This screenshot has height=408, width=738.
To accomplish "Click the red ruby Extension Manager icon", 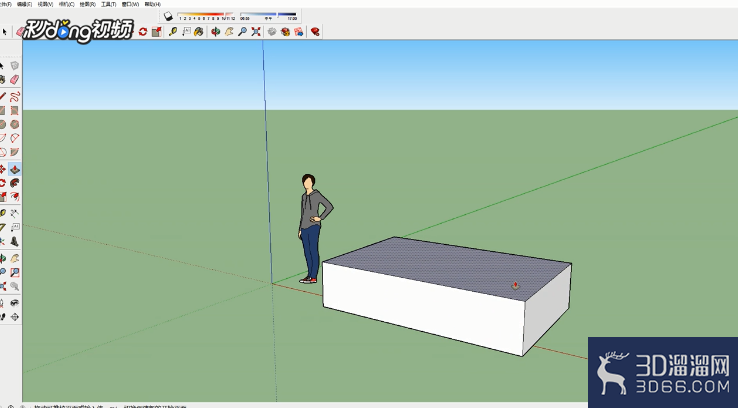I will 315,32.
